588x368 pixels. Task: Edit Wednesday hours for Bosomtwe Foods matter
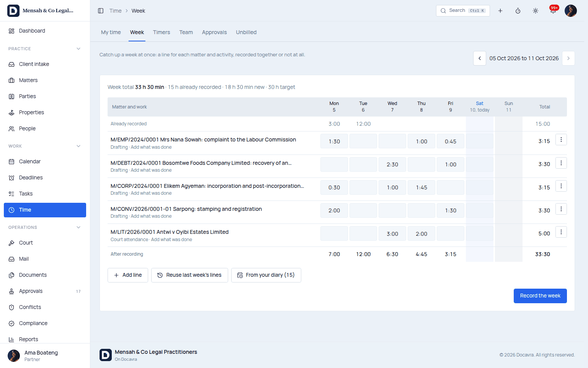click(392, 164)
